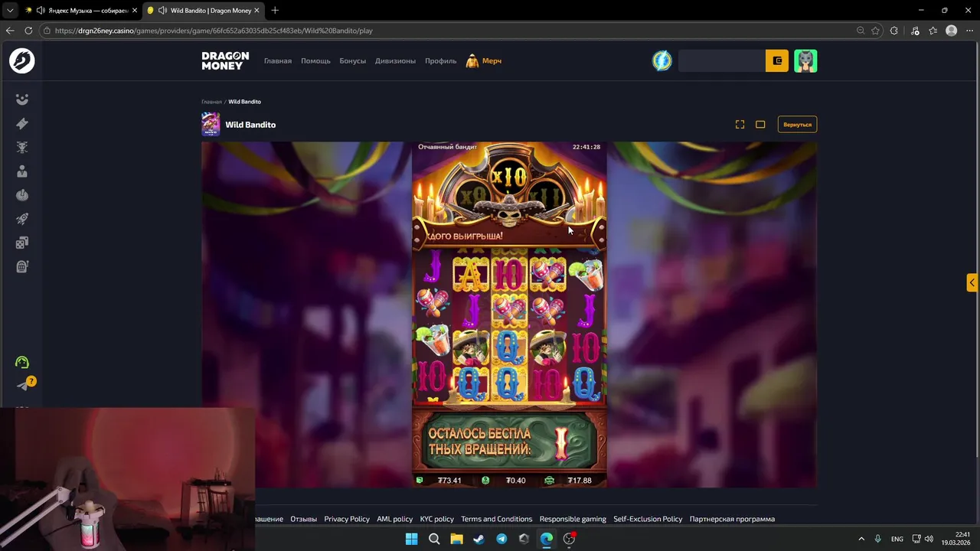
Task: Click the balance field in header
Action: coord(722,60)
